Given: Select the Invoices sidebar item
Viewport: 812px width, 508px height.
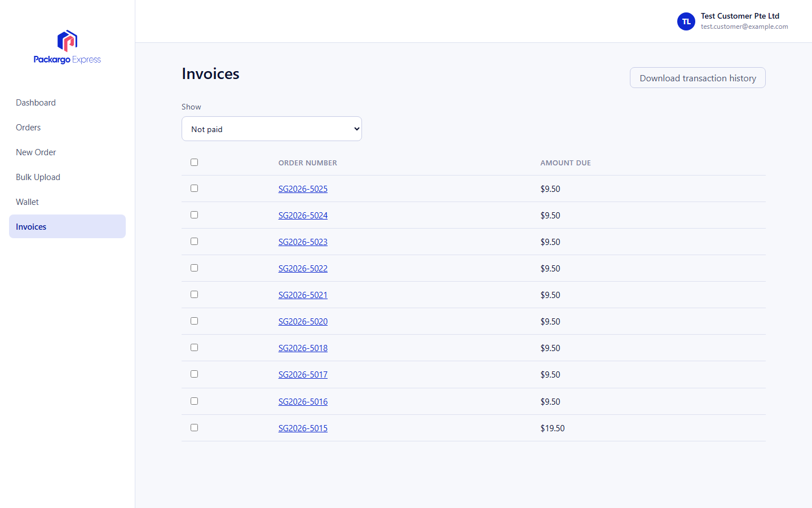Looking at the screenshot, I should point(67,226).
